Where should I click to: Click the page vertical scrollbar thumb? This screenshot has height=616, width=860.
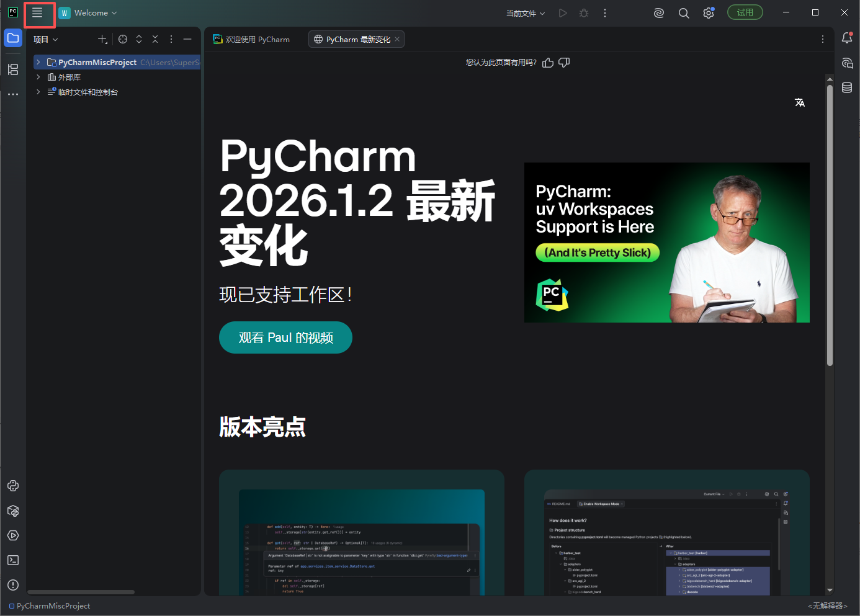click(830, 225)
